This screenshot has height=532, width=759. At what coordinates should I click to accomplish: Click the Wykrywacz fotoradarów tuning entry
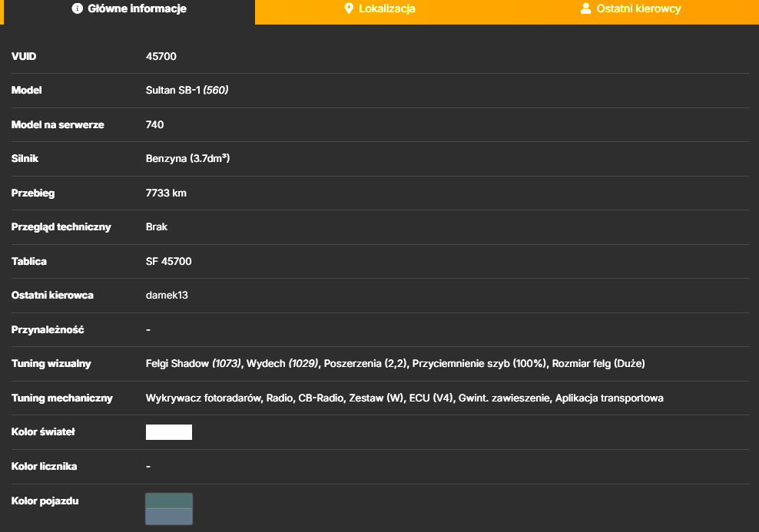204,398
